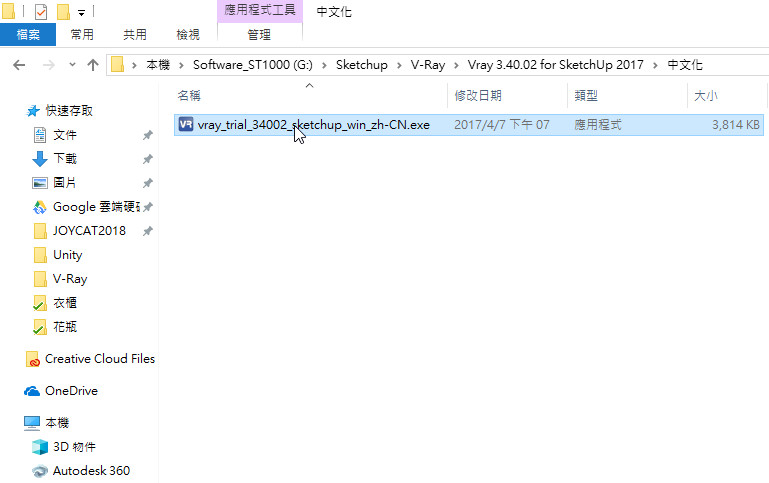
Task: Click Sketchup breadcrumb in address bar
Action: (x=361, y=65)
